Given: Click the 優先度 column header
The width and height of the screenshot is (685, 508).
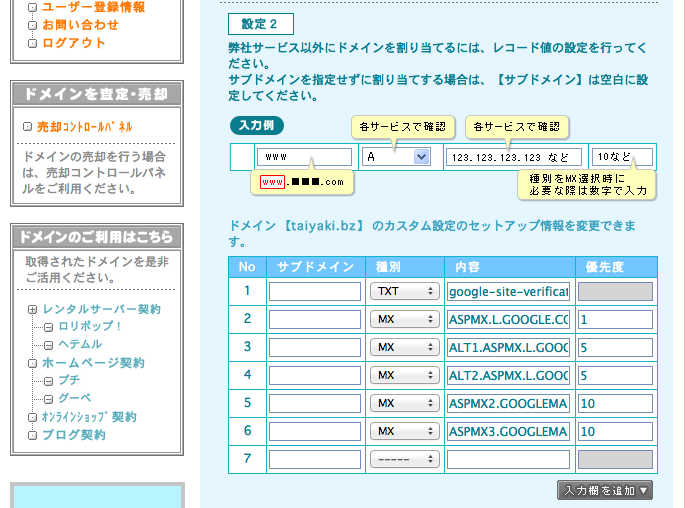Looking at the screenshot, I should click(616, 267).
